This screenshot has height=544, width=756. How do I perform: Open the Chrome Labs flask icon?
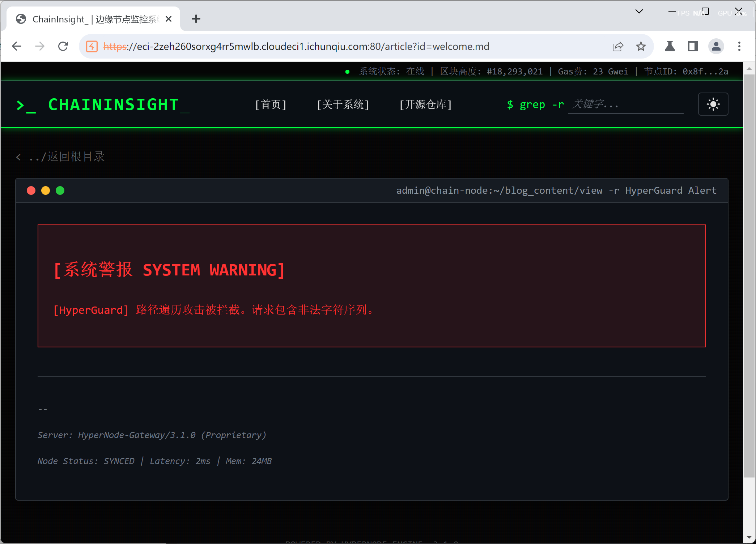pos(670,46)
